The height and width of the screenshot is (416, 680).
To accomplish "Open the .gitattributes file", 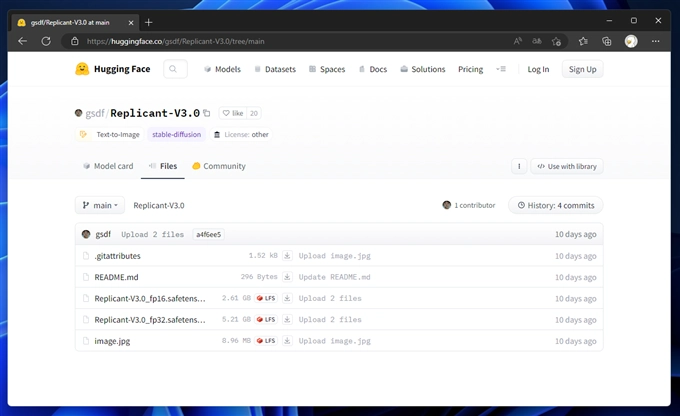I will tap(118, 255).
